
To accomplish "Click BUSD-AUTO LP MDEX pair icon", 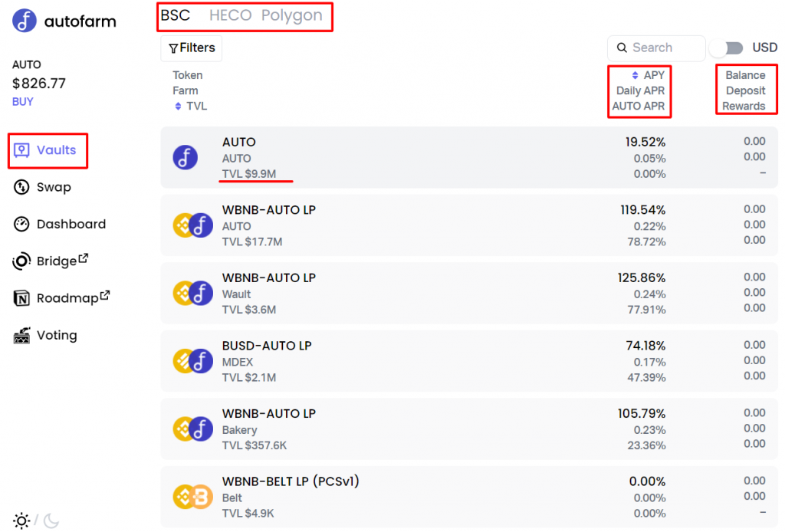I will tap(192, 361).
